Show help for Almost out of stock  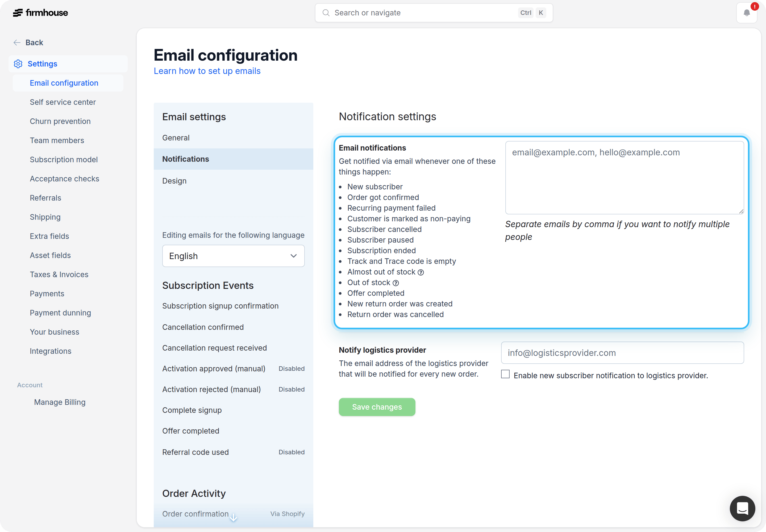click(x=421, y=272)
